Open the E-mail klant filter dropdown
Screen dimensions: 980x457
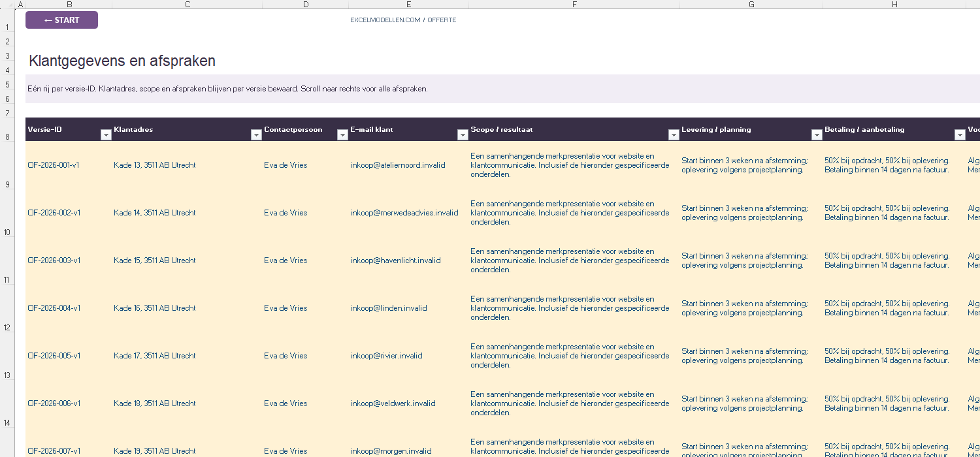[463, 134]
